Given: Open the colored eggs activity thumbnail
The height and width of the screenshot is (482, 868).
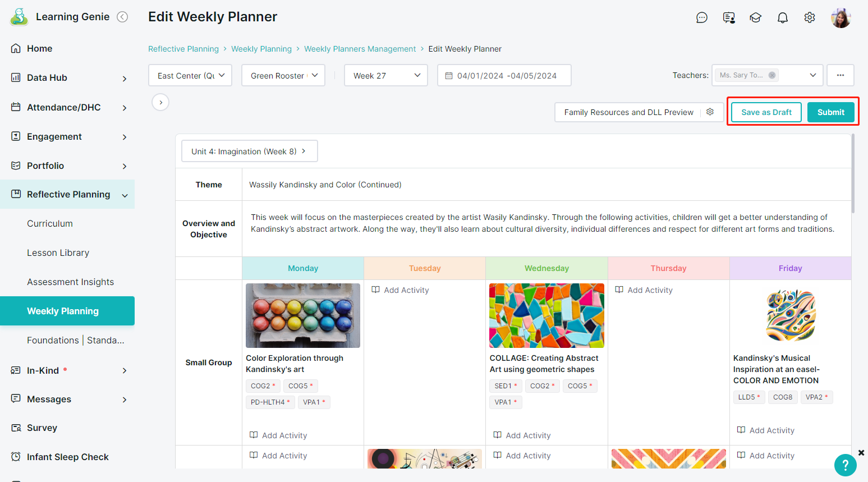Looking at the screenshot, I should click(303, 315).
